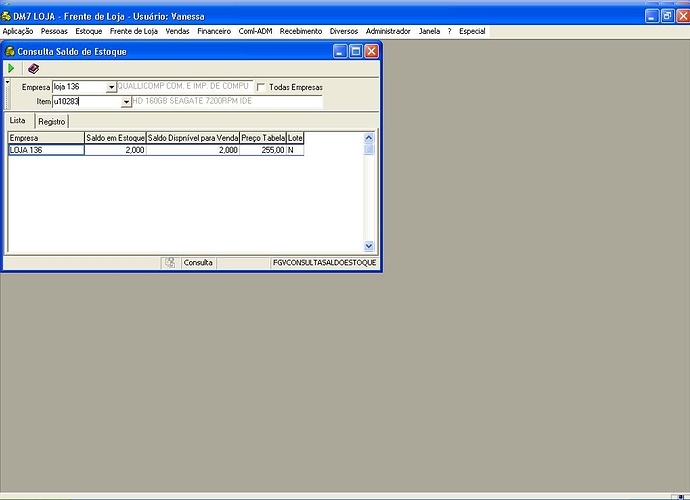Open the Estoque menu
Screen dimensions: 690x500
click(88, 31)
